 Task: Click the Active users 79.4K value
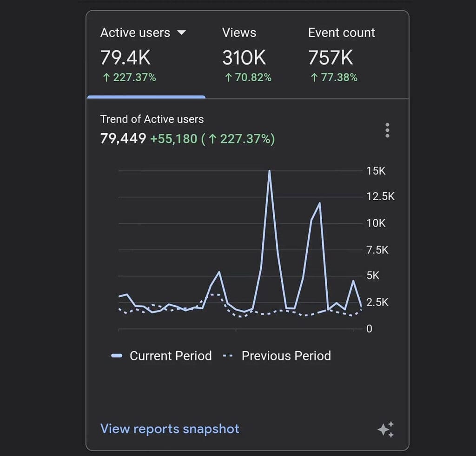point(126,58)
